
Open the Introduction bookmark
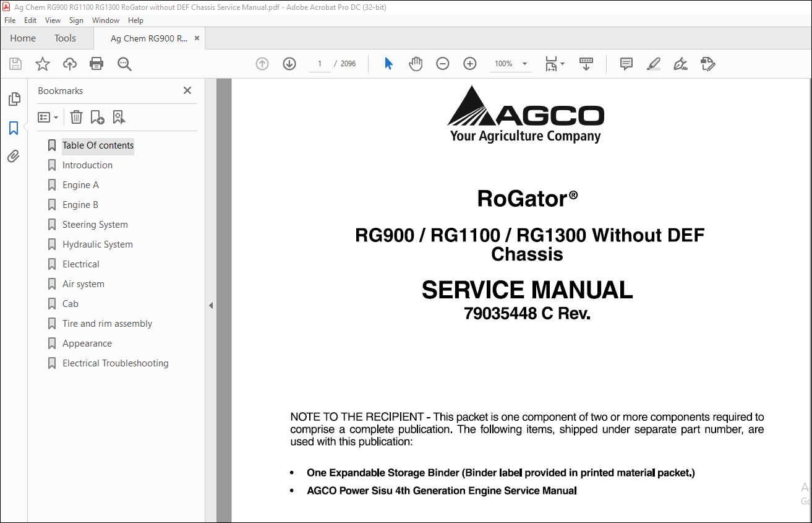point(87,165)
